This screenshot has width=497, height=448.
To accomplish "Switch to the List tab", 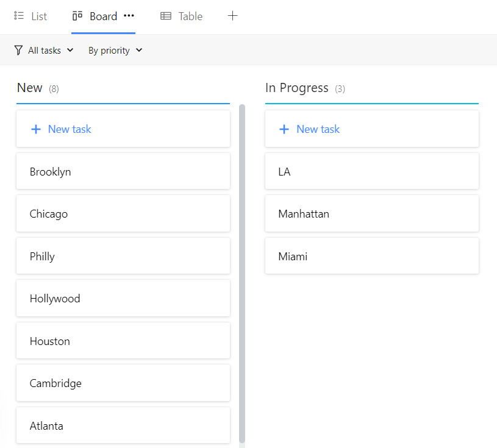I will tap(30, 16).
